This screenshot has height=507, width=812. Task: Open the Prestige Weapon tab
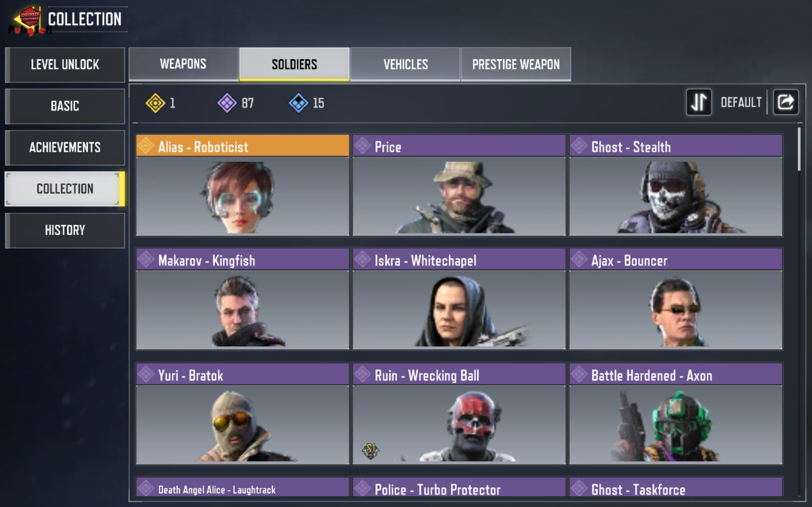(x=516, y=64)
